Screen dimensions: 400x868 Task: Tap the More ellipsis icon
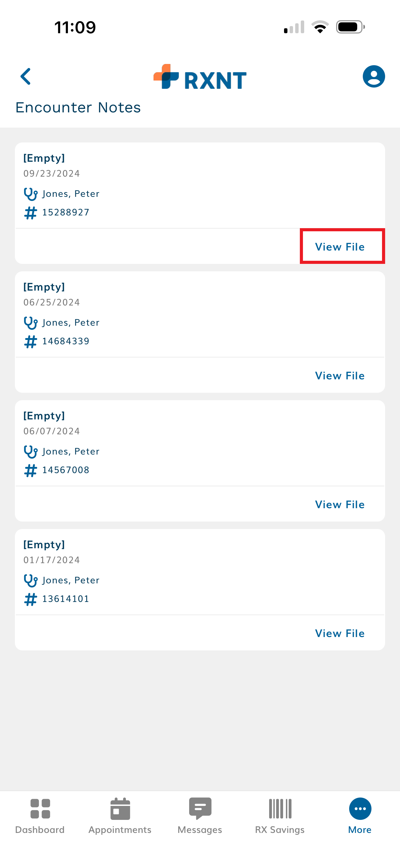pos(360,808)
